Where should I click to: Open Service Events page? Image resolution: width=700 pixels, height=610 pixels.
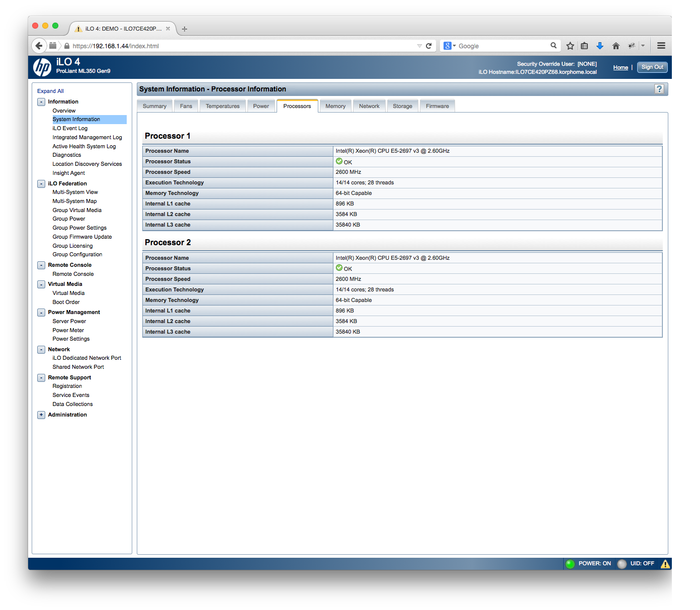click(x=71, y=395)
